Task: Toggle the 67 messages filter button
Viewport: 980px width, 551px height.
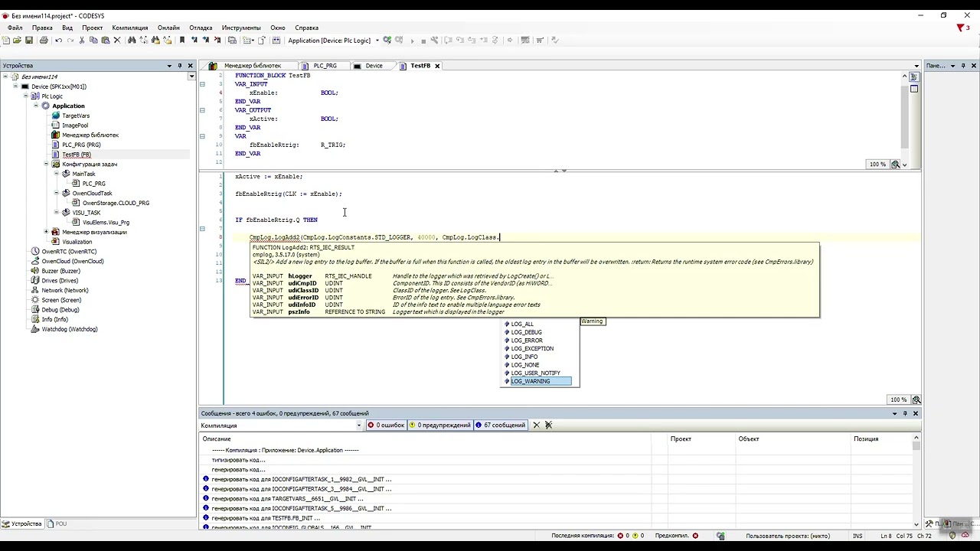Action: click(x=501, y=425)
